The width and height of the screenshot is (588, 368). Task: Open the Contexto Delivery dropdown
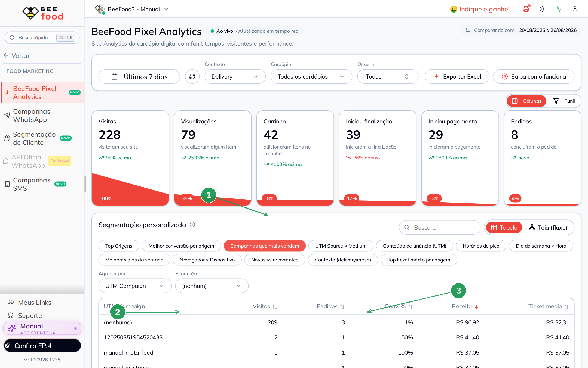pyautogui.click(x=235, y=77)
